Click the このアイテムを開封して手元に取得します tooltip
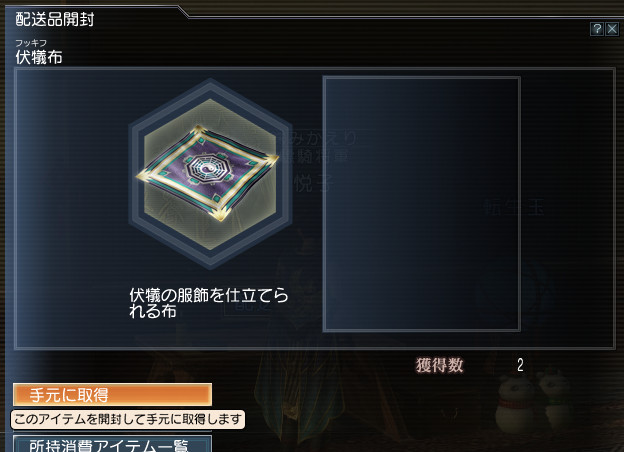 tap(128, 419)
